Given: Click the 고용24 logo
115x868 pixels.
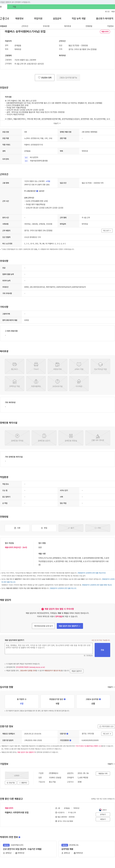Looking at the screenshot, I should (4, 19).
